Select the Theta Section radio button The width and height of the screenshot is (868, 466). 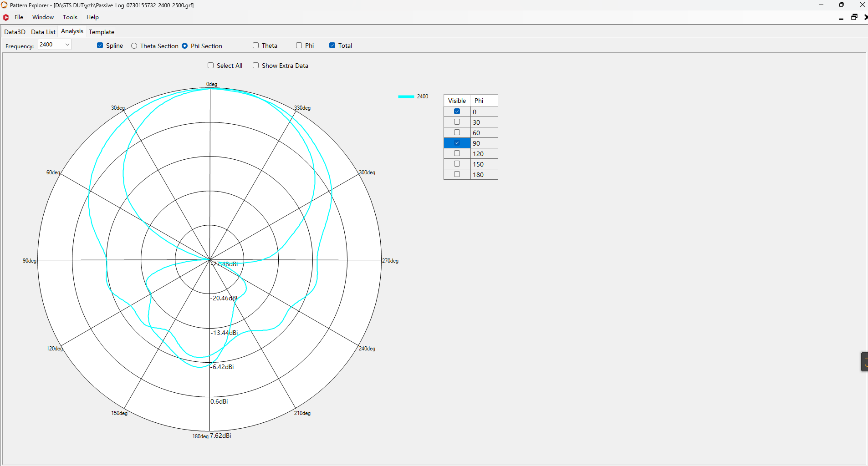click(x=134, y=46)
